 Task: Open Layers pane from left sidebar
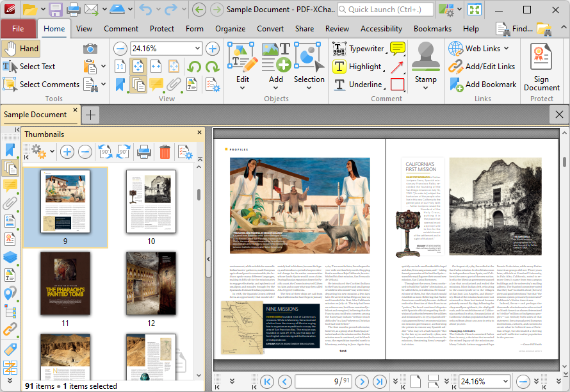(10, 257)
